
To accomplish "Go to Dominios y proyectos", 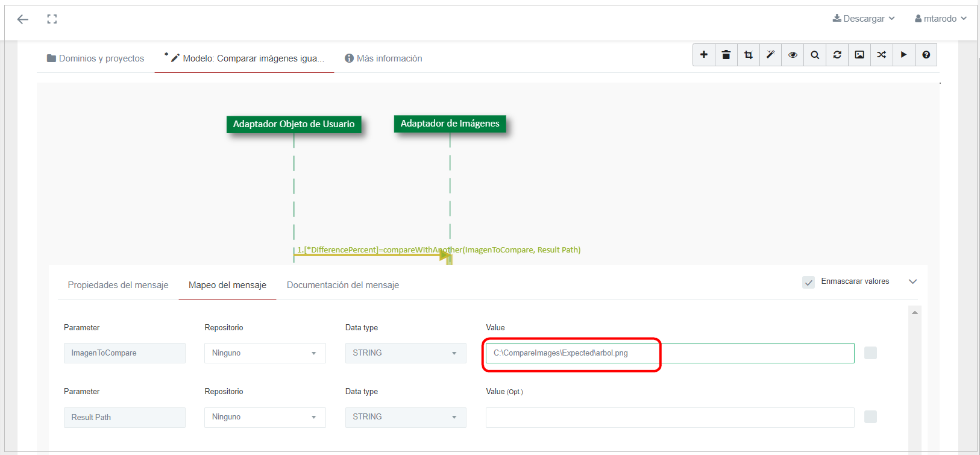I will (x=96, y=58).
